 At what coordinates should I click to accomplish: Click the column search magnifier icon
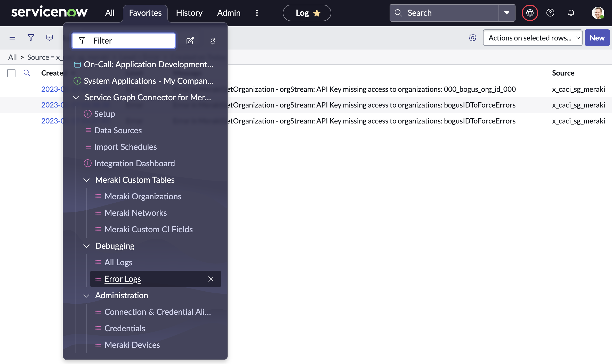pyautogui.click(x=27, y=73)
